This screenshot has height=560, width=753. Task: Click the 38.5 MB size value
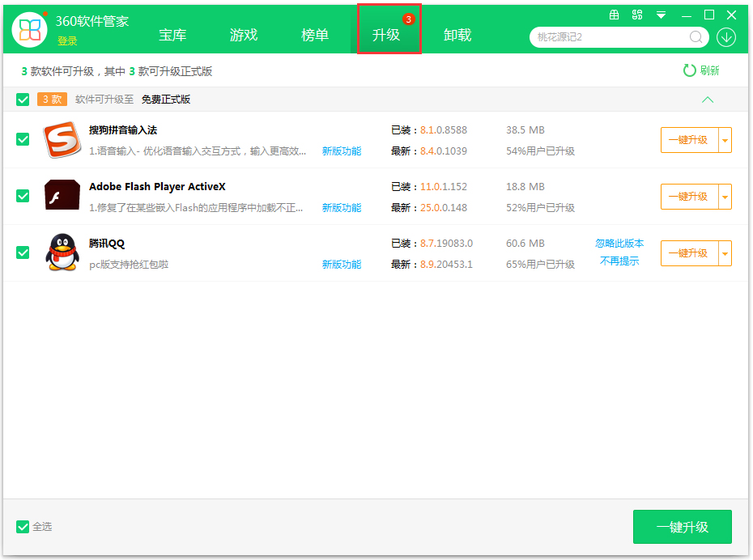pos(525,130)
